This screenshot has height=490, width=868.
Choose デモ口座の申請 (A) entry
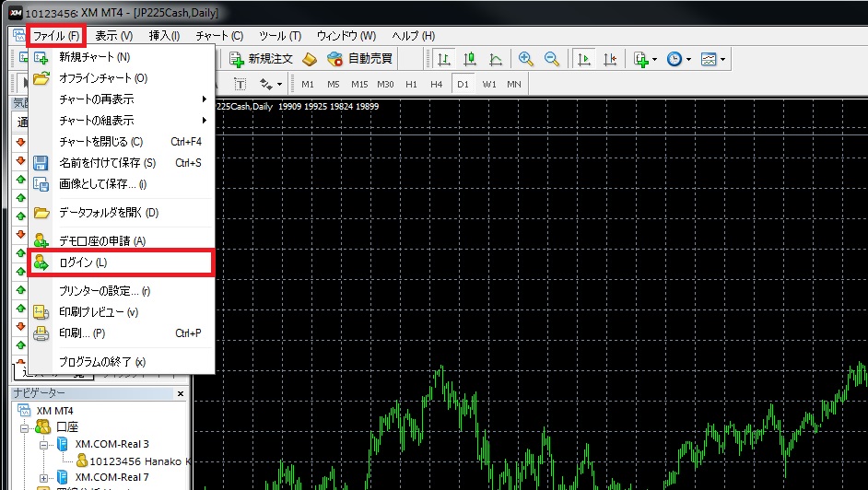click(x=122, y=240)
